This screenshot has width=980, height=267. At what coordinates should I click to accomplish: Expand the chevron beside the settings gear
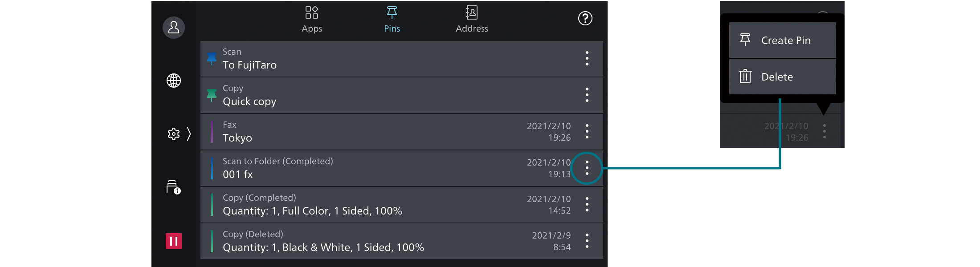[x=189, y=134]
